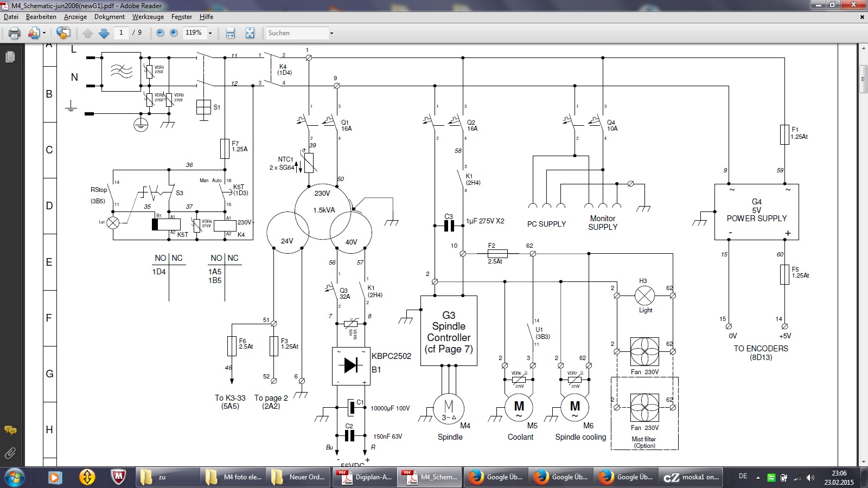868x488 pixels.
Task: Click the 'Coolant' motor label
Action: pos(520,437)
